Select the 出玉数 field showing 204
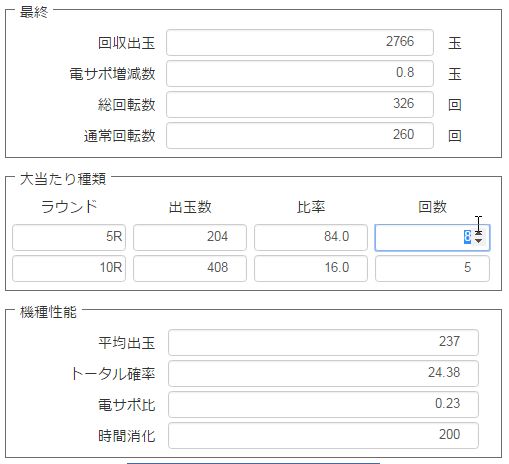509x464 pixels. click(190, 237)
